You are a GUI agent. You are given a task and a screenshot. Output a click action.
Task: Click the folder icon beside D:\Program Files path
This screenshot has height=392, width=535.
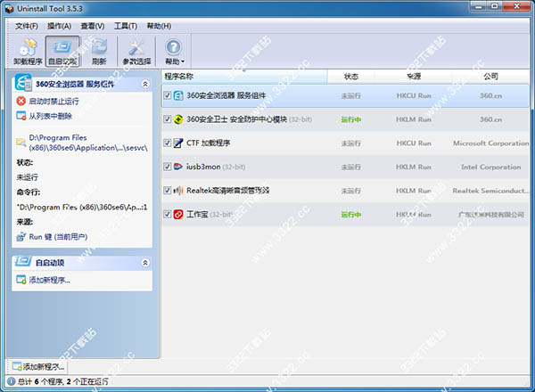[21, 143]
